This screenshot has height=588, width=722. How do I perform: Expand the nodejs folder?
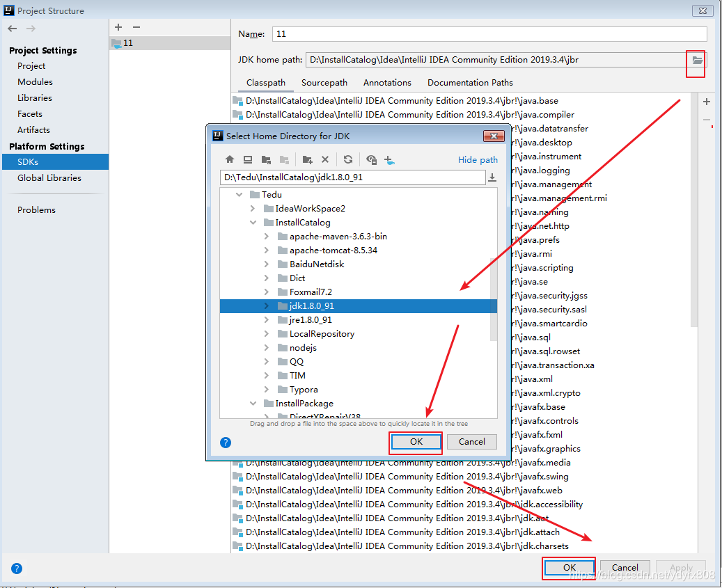267,348
